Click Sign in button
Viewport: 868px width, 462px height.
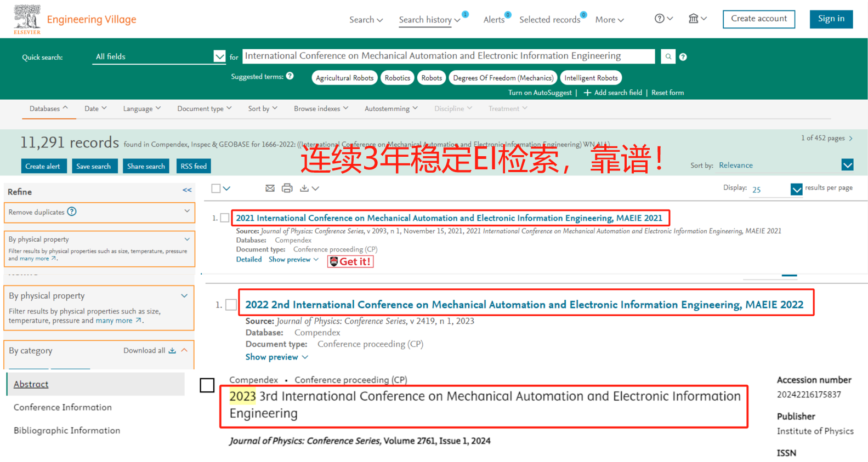click(831, 19)
